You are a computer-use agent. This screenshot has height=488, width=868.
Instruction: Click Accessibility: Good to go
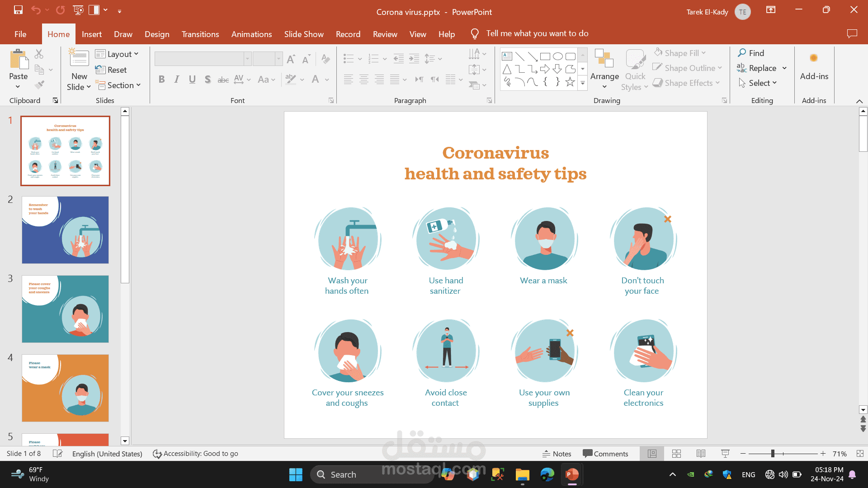195,454
